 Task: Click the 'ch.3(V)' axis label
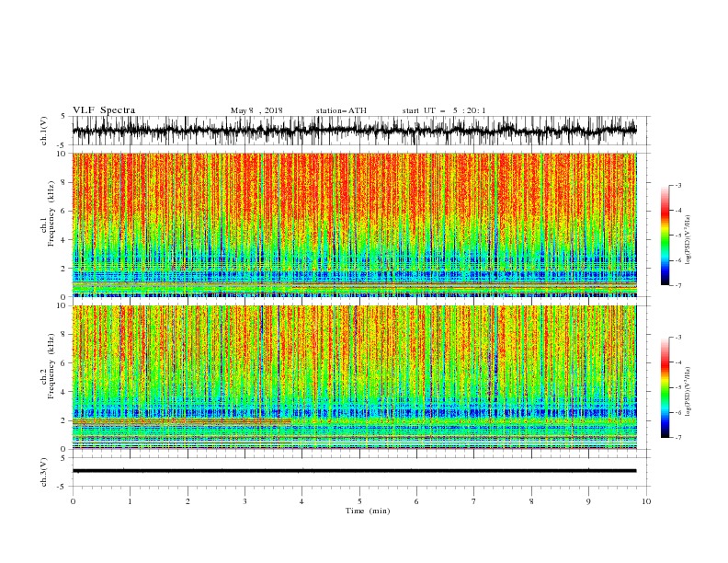pos(43,472)
